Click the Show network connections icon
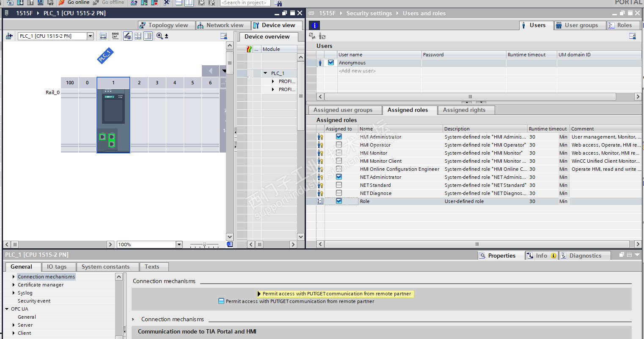This screenshot has width=644, height=339. (9, 36)
